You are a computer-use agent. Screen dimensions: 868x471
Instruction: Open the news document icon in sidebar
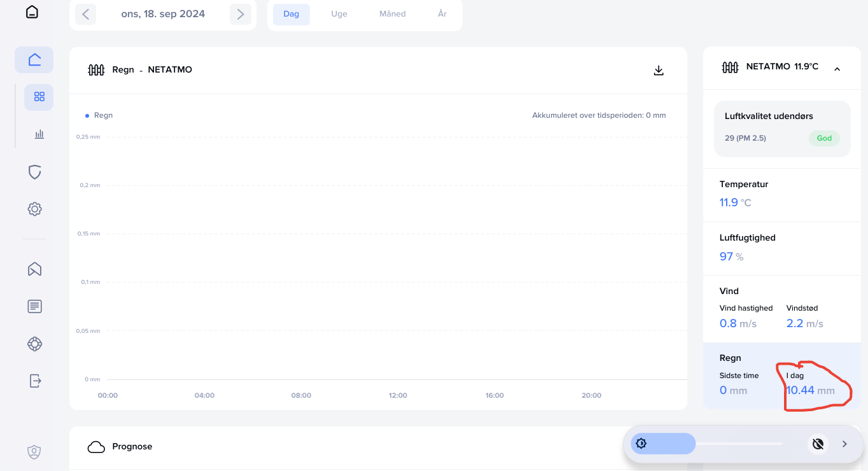pyautogui.click(x=34, y=306)
